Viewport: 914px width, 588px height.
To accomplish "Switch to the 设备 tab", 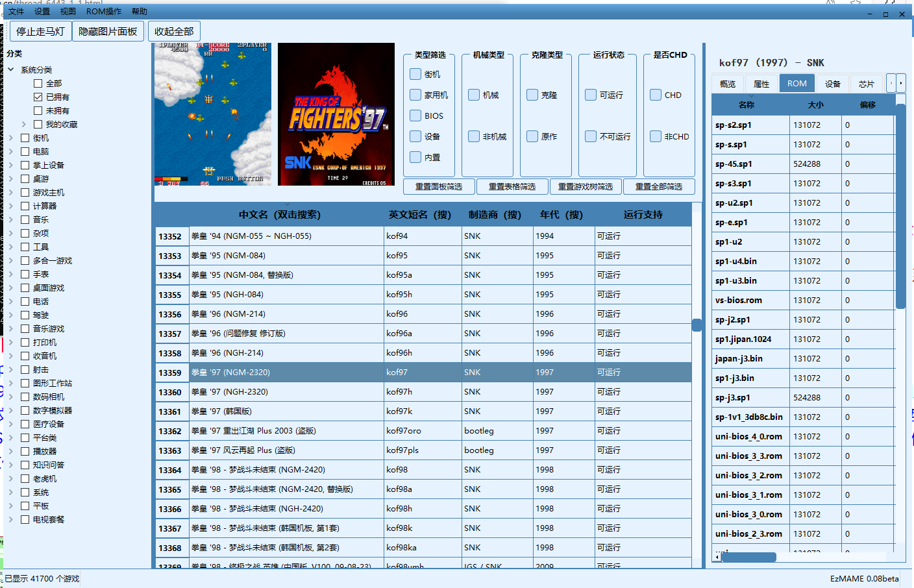I will (833, 84).
